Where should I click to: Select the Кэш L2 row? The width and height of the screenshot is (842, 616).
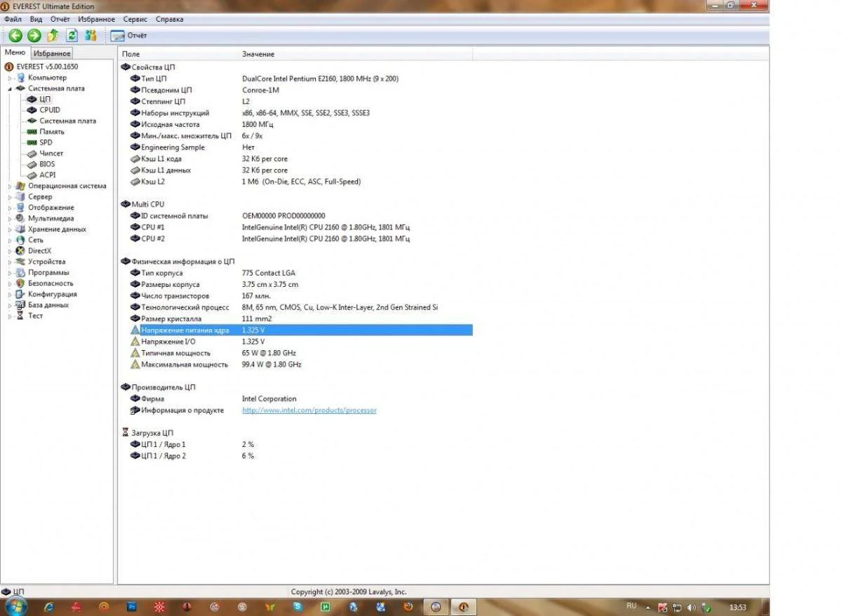coord(300,182)
